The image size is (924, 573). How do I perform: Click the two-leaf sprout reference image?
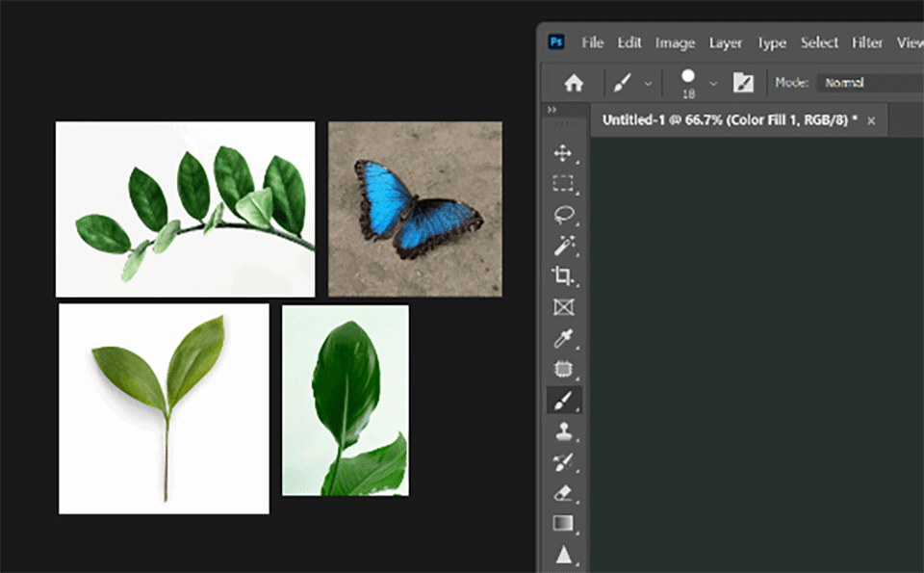(164, 408)
